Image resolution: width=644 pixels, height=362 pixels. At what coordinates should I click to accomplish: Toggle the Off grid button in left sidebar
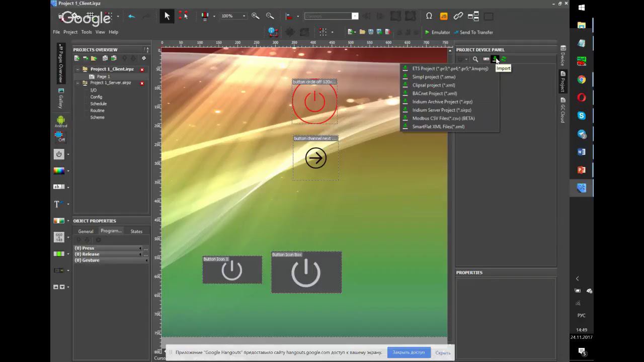[59, 136]
